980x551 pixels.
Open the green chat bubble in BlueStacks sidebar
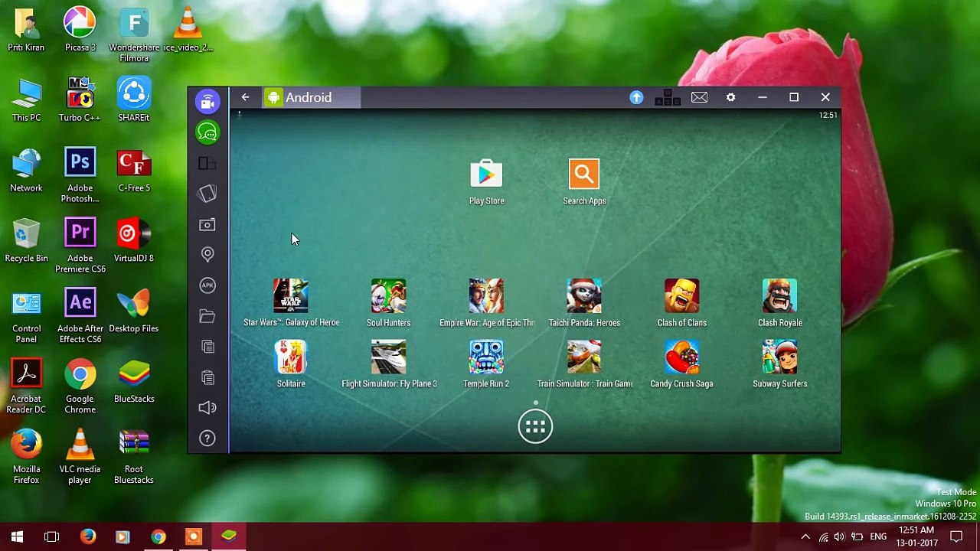click(207, 132)
